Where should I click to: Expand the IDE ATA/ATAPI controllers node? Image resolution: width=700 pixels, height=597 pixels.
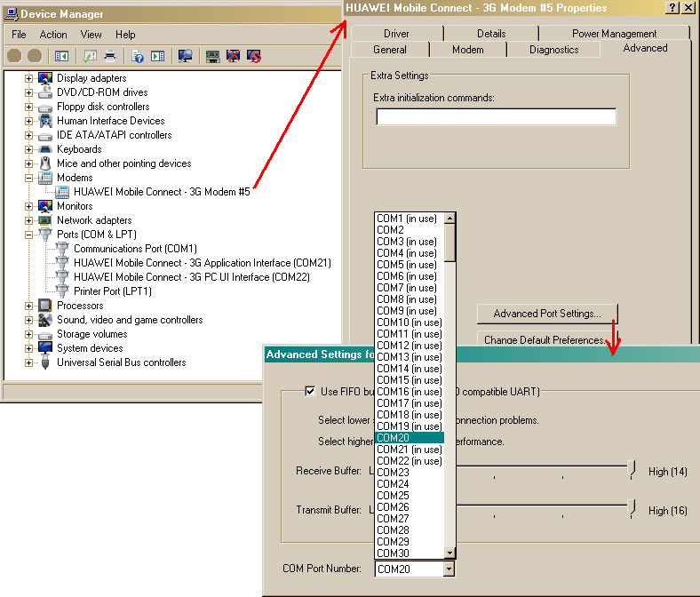coord(29,135)
